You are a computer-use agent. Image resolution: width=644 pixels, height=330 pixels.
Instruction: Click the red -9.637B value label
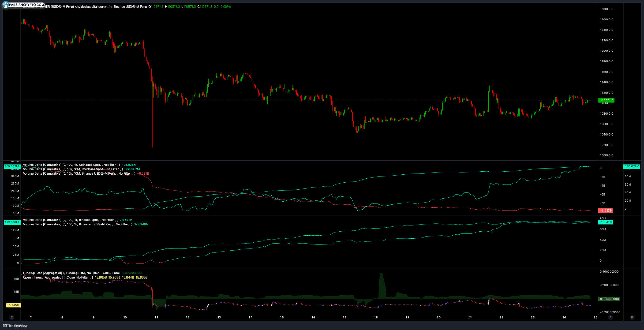coord(606,211)
